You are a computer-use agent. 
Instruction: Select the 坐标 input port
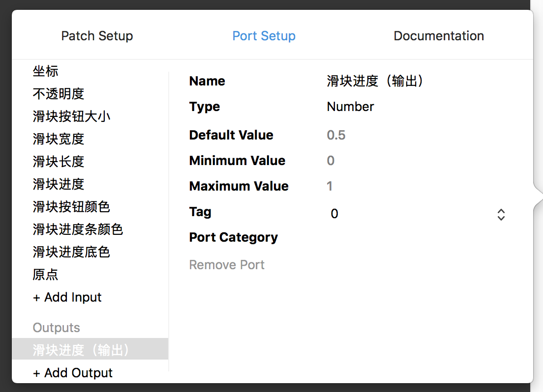[x=46, y=71]
